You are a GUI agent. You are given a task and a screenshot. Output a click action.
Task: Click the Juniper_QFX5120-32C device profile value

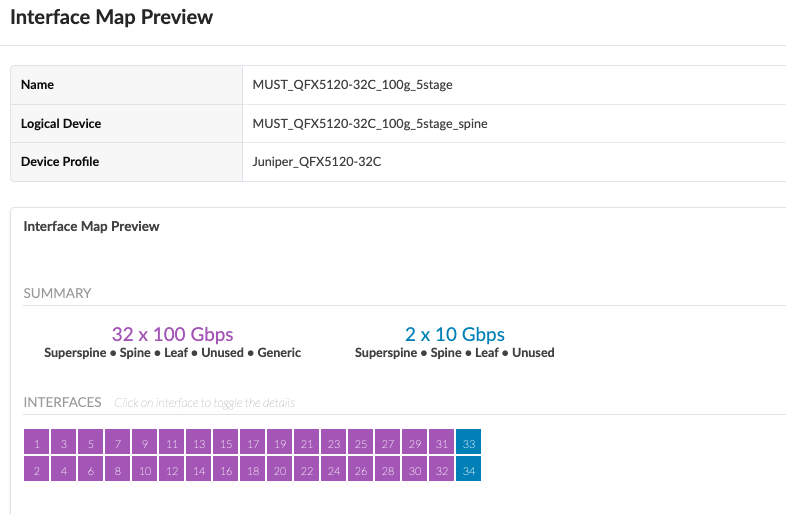[317, 162]
